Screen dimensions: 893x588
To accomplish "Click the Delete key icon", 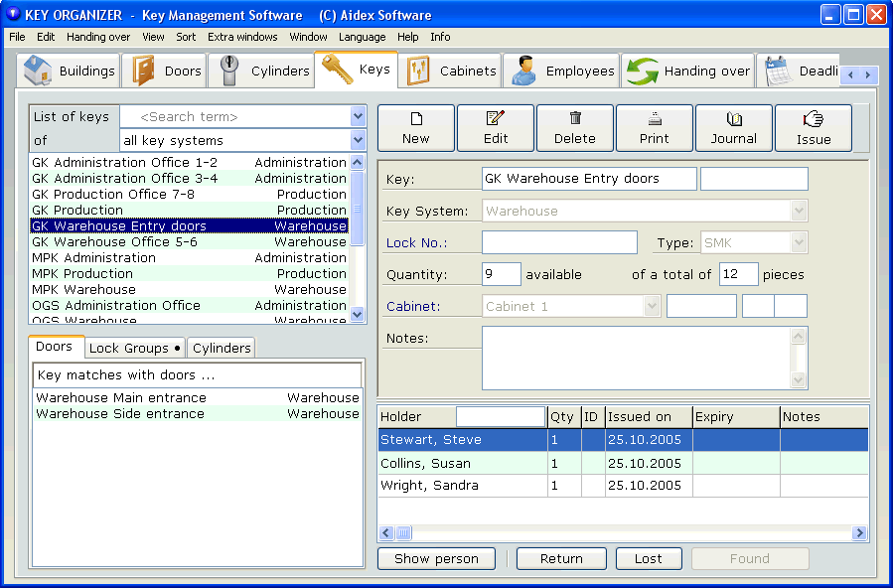I will [x=574, y=127].
